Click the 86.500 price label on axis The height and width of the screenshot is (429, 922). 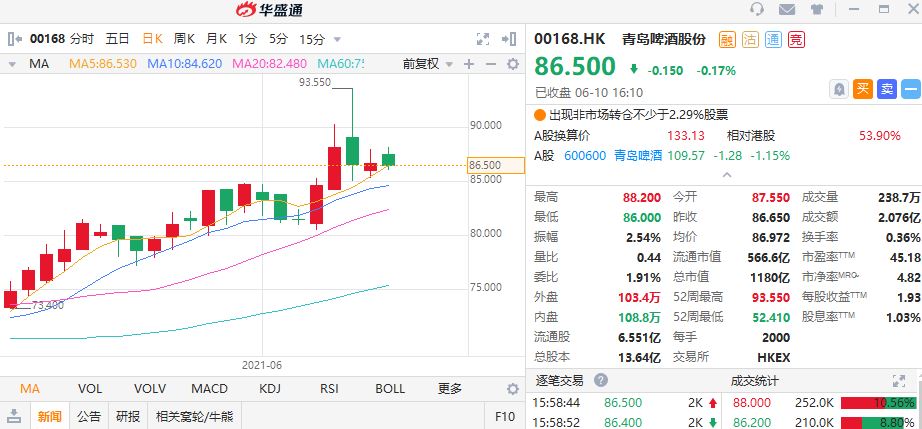pyautogui.click(x=496, y=165)
